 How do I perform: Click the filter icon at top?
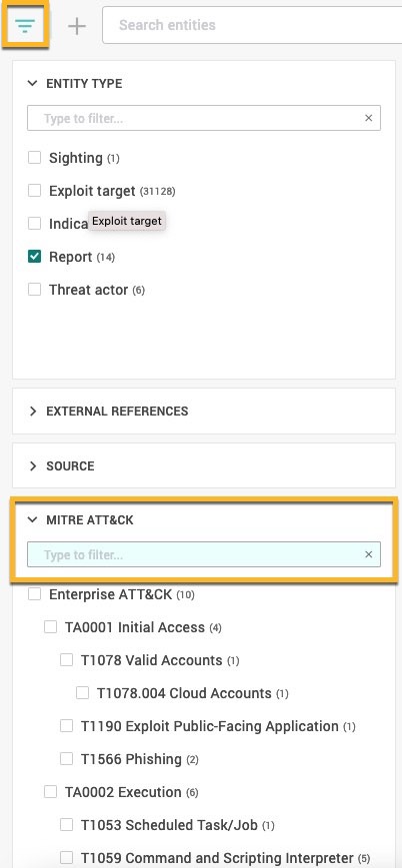coord(25,25)
